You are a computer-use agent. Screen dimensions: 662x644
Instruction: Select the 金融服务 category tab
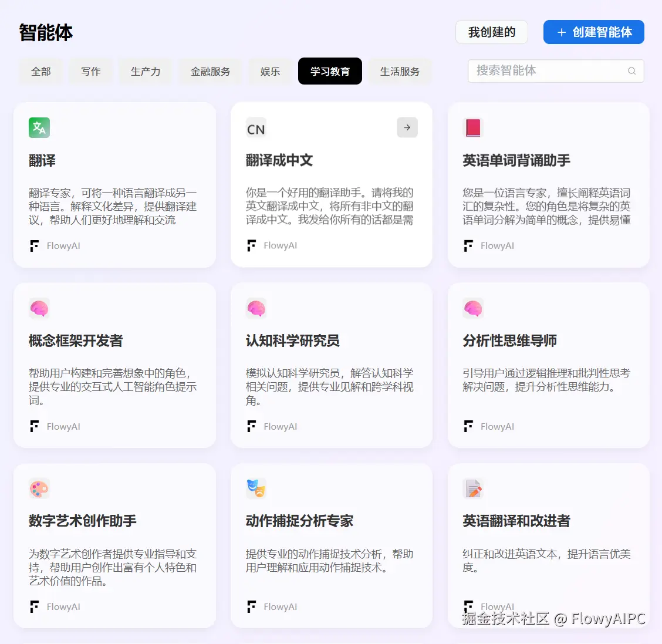210,72
